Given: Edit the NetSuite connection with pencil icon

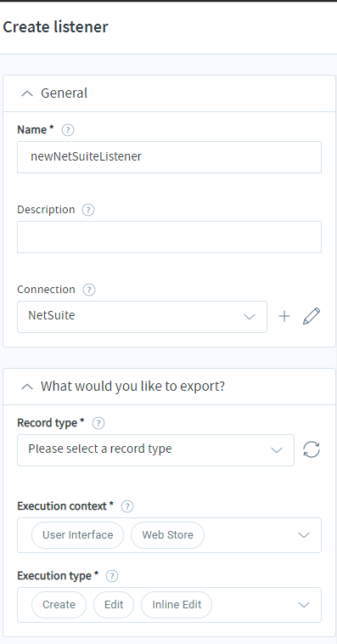Looking at the screenshot, I should coord(312,316).
